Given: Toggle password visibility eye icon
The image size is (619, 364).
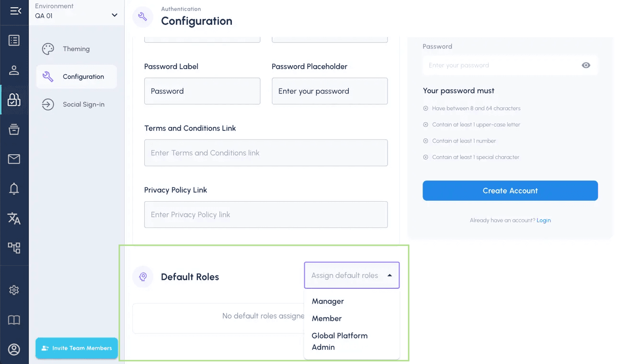Looking at the screenshot, I should 586,66.
